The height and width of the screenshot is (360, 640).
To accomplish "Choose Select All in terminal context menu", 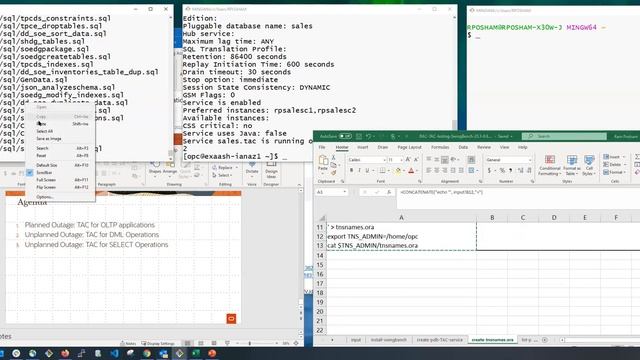I will point(61,131).
